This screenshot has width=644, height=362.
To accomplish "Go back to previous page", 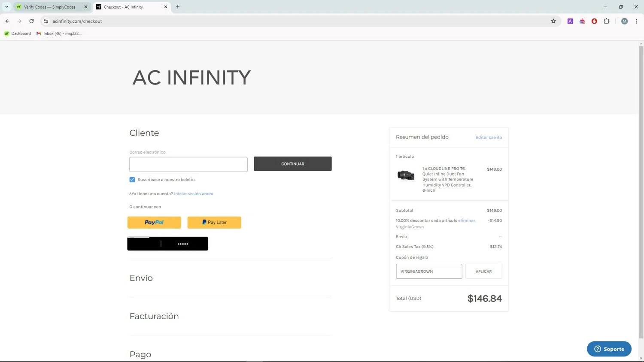I will tap(7, 21).
